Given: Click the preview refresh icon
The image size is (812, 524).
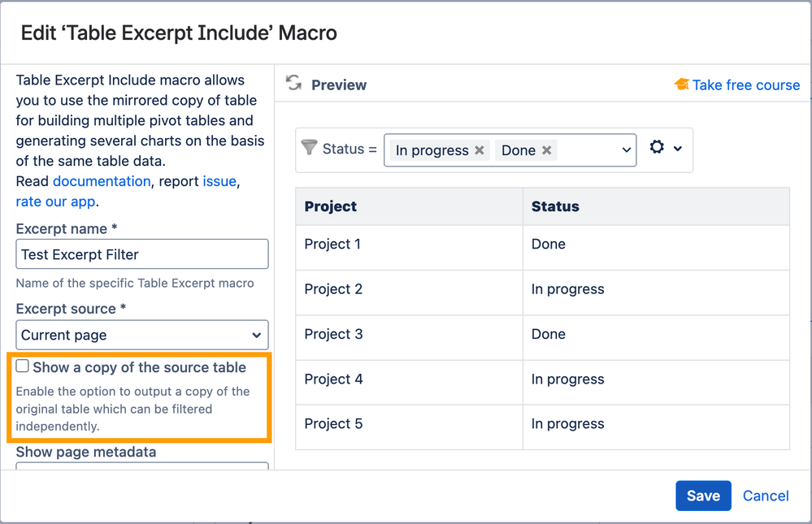Looking at the screenshot, I should point(293,83).
